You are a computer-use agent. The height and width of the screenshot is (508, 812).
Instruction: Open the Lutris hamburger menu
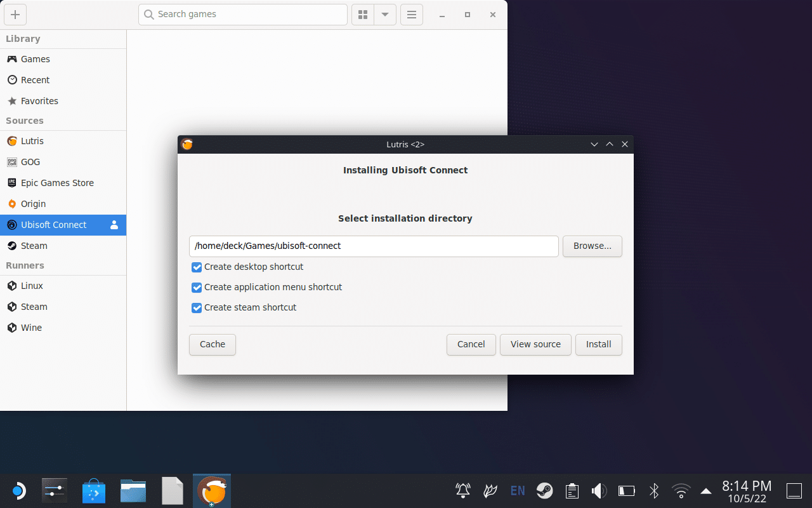[x=412, y=15]
